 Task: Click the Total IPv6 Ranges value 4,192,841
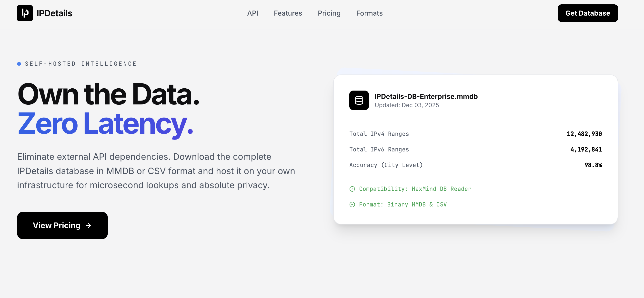(x=586, y=149)
